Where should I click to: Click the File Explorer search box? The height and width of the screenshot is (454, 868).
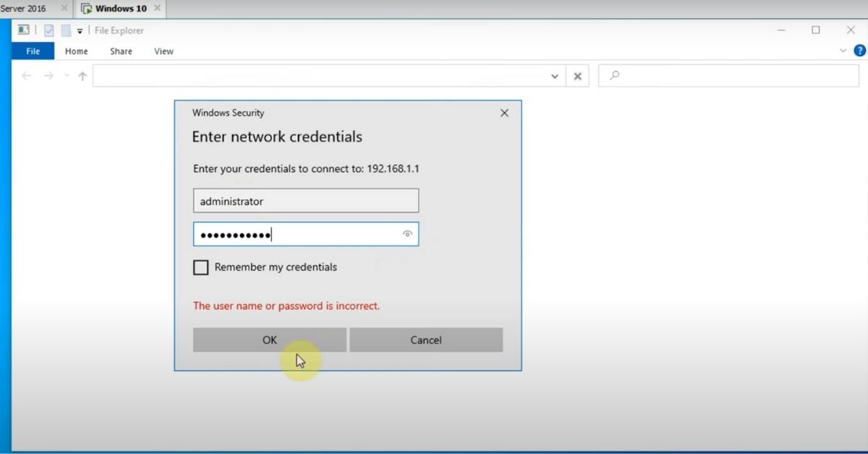(728, 75)
